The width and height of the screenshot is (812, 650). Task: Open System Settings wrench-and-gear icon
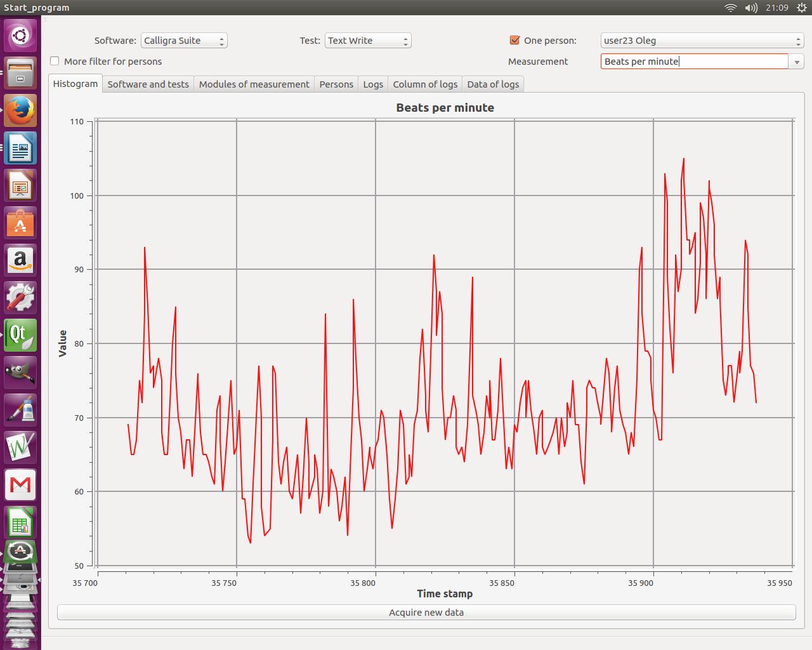point(20,298)
